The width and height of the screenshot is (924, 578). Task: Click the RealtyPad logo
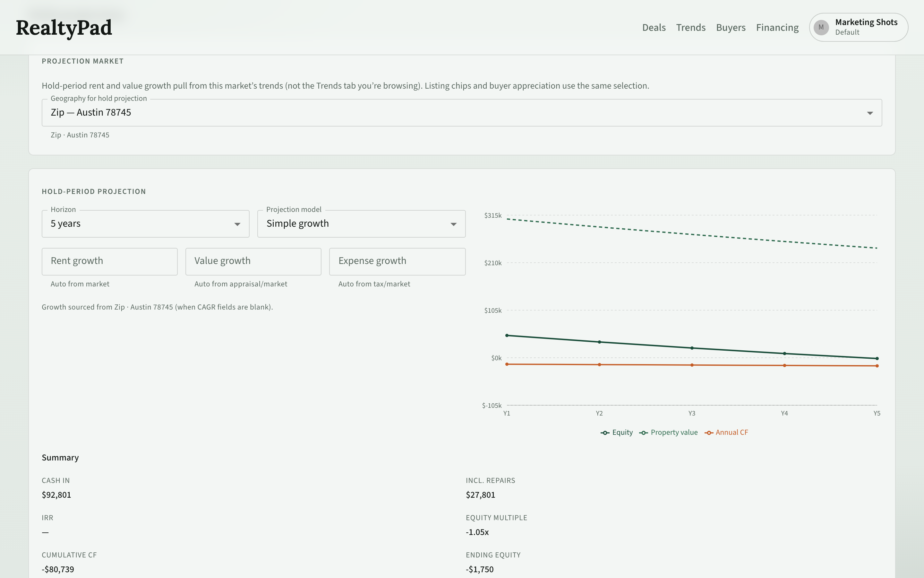pos(64,28)
